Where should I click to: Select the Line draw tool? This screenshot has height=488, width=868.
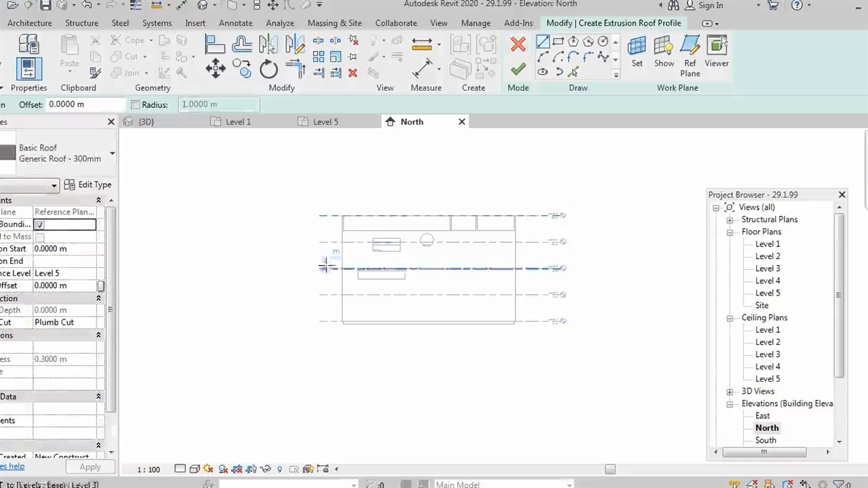(x=542, y=42)
